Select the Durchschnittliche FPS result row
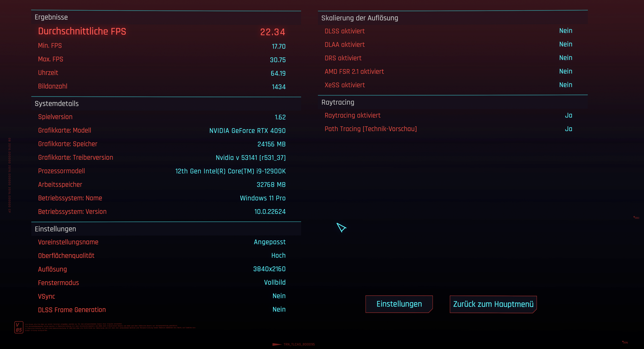Viewport: 644px width, 349px height. [x=162, y=32]
